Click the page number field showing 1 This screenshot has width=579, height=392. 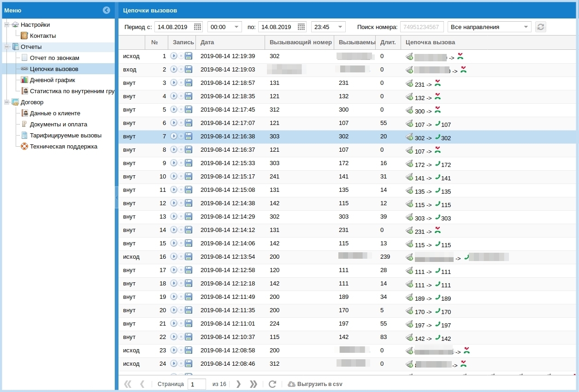(197, 384)
